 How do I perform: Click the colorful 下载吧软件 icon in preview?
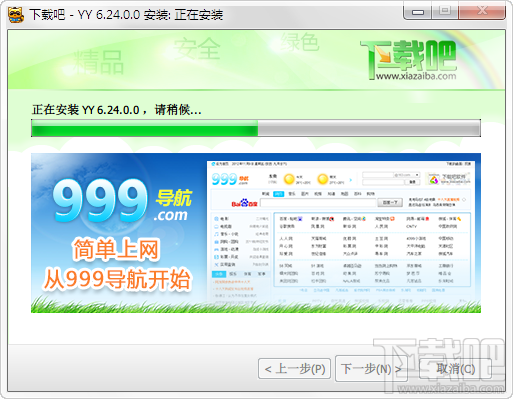433,179
